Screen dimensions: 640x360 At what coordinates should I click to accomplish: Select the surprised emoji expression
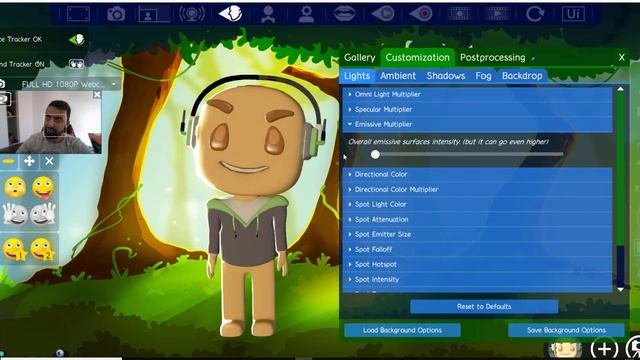click(x=15, y=188)
